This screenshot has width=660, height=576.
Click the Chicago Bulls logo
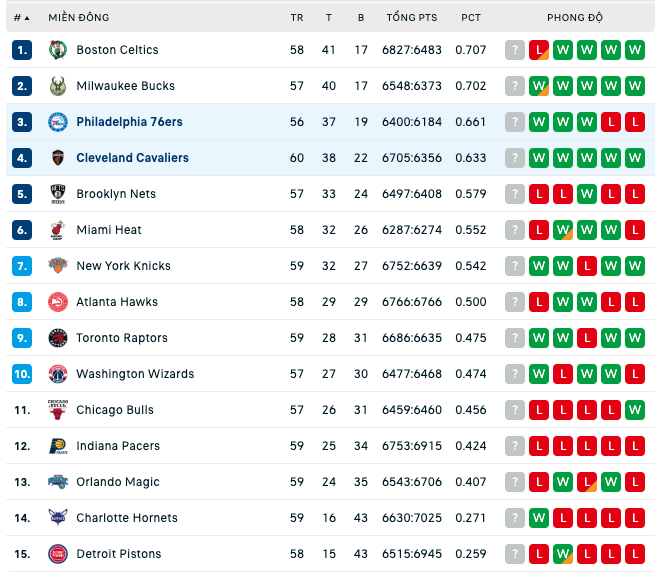click(58, 410)
